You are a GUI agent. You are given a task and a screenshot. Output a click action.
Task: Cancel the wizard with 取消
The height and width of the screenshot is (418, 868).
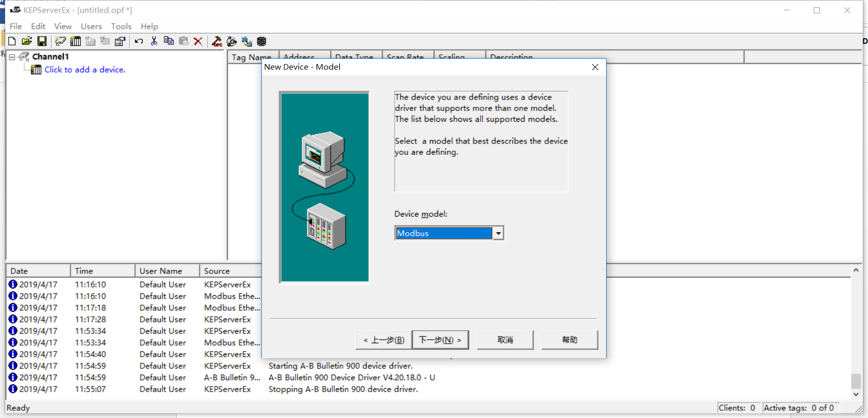click(505, 340)
